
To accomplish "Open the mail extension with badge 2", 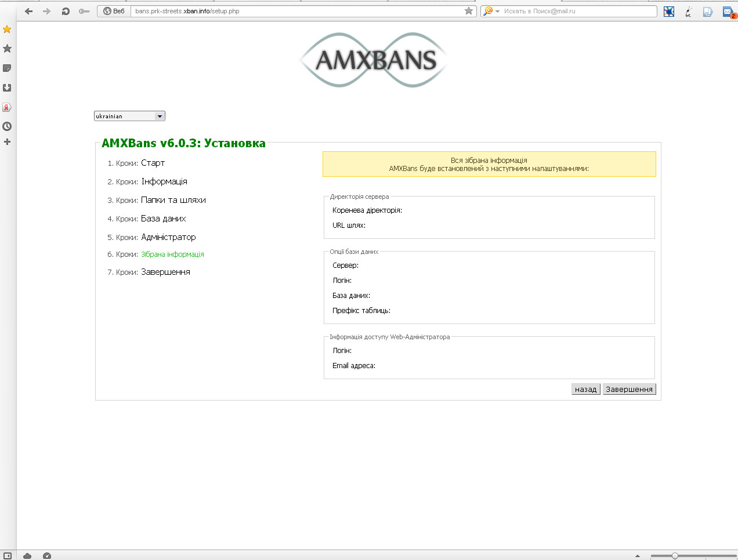I will point(728,12).
